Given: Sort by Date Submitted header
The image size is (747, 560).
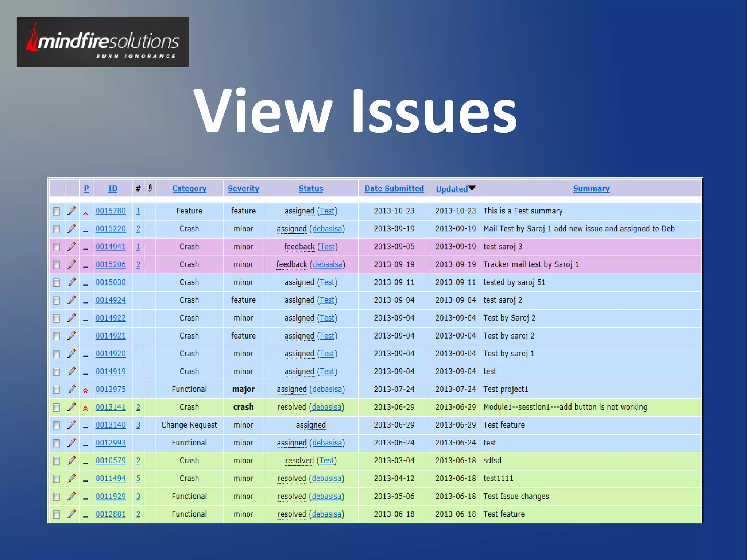Looking at the screenshot, I should (x=394, y=189).
